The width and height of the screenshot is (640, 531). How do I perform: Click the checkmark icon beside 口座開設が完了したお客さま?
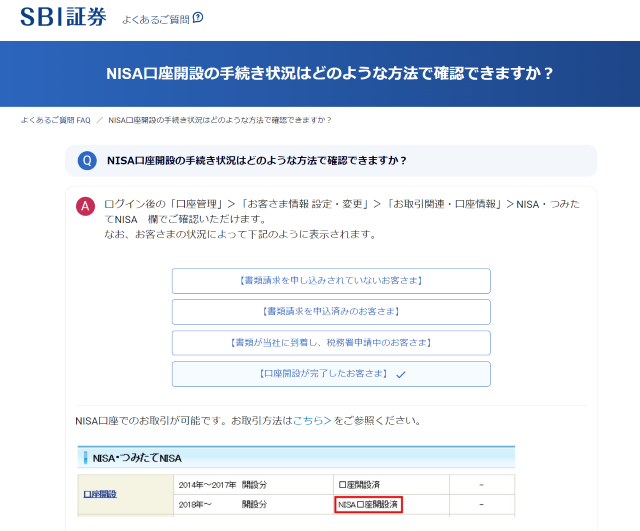tap(400, 374)
